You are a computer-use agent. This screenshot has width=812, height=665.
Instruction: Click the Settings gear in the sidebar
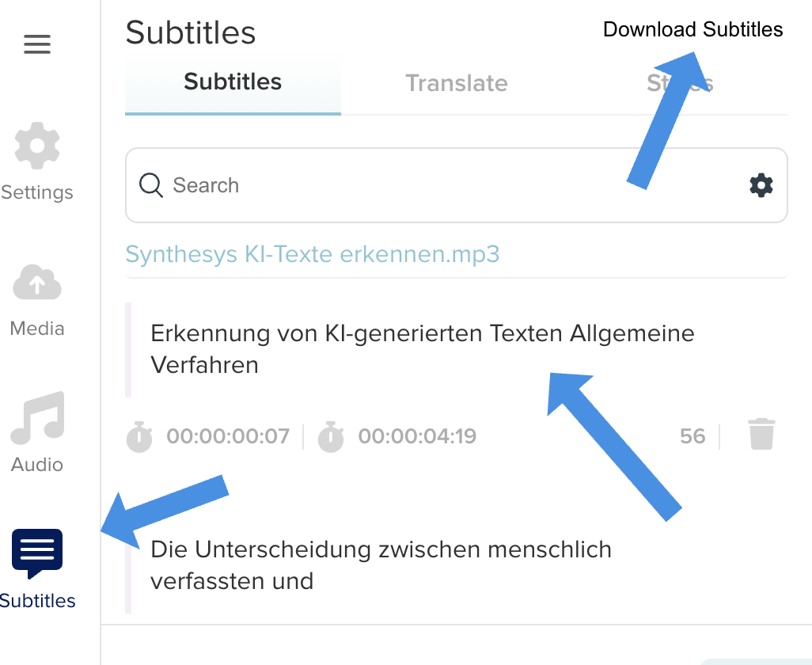click(x=36, y=146)
